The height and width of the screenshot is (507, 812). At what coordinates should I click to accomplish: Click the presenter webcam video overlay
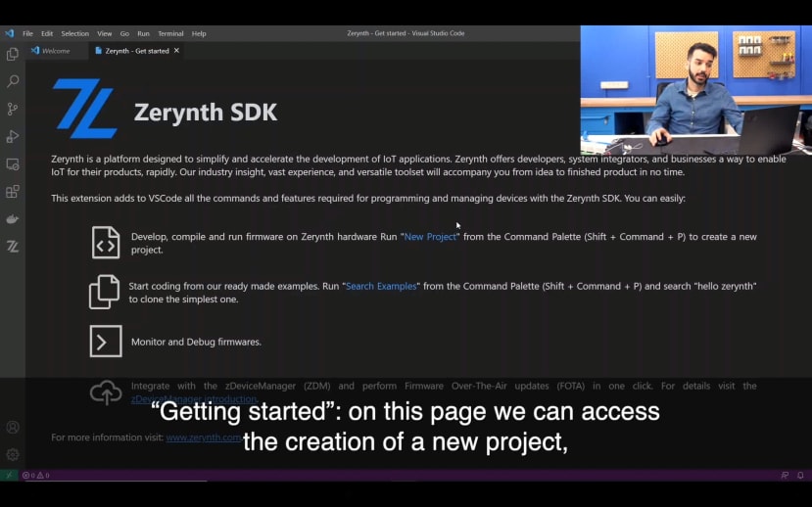pos(696,90)
